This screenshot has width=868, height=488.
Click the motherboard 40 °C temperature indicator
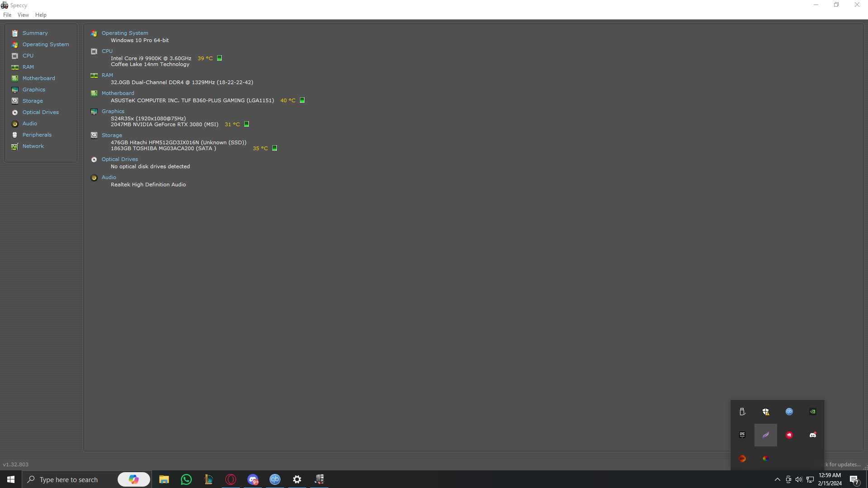[x=302, y=100]
